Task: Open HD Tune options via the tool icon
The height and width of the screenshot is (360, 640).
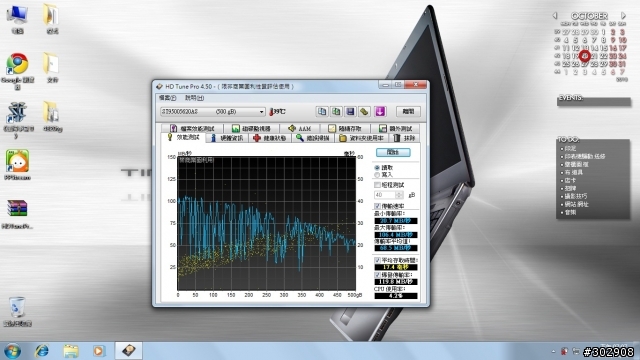Action: 364,111
